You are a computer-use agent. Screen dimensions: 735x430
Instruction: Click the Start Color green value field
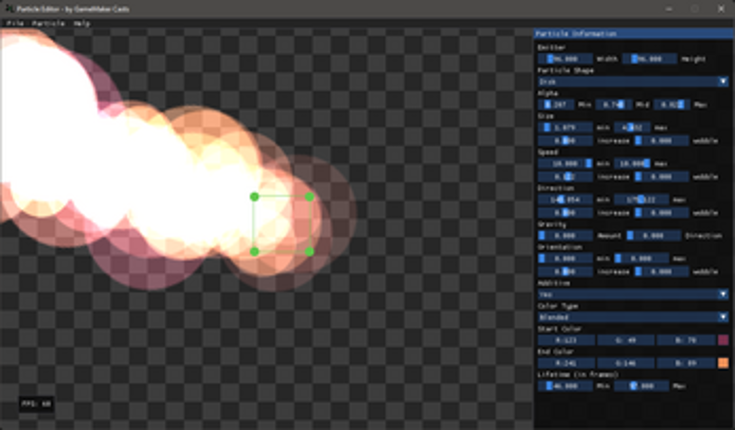coord(626,340)
